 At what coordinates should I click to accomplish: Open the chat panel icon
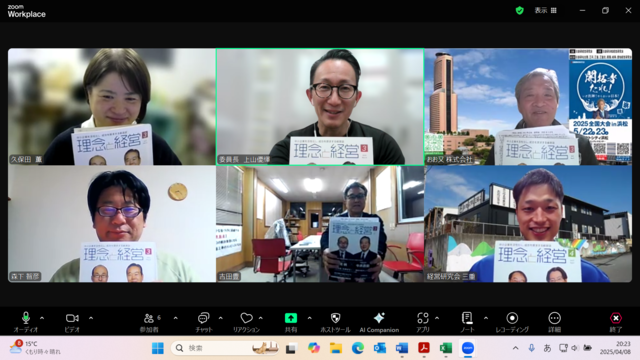203,322
